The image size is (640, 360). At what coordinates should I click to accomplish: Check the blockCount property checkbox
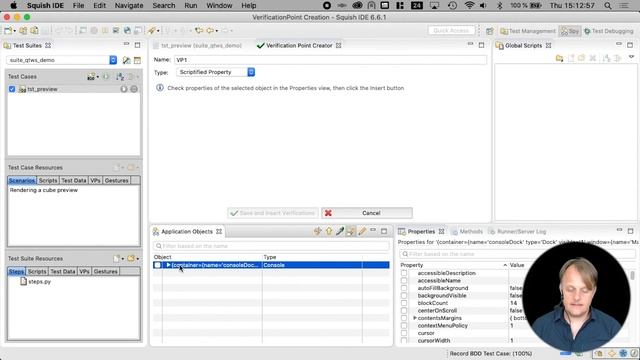tap(404, 303)
